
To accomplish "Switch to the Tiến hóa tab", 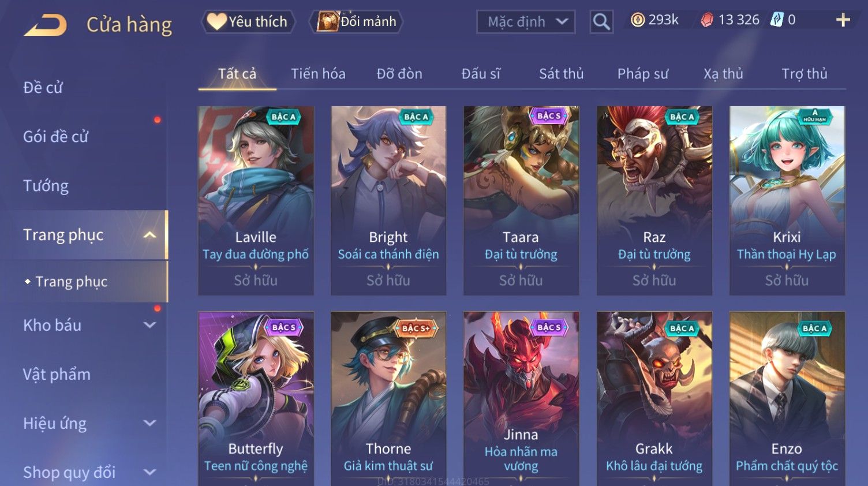I will [x=318, y=74].
